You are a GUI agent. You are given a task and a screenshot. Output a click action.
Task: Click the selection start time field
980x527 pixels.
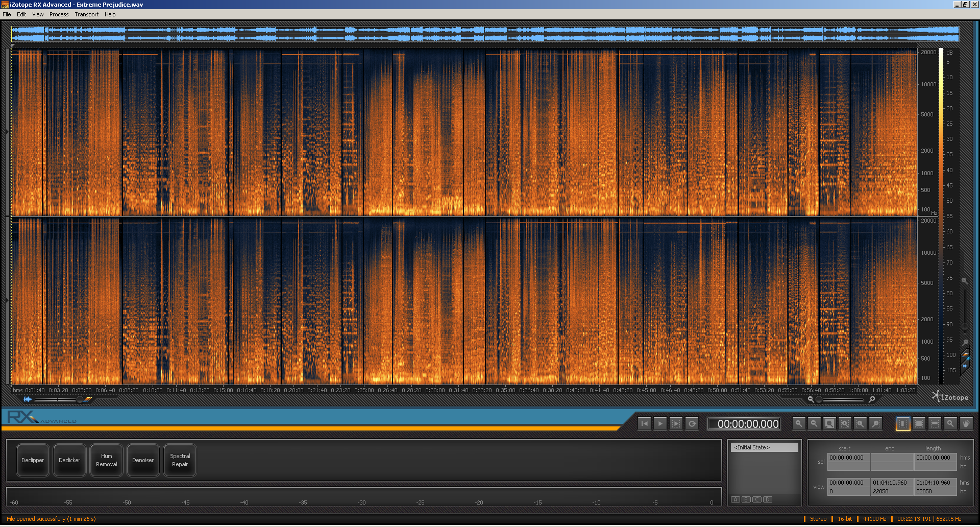click(849, 458)
